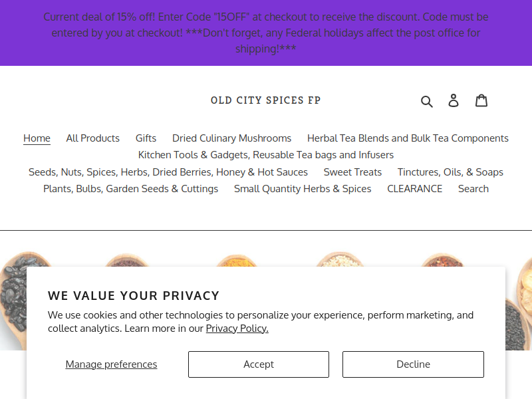
Task: Accept cookies in the privacy banner
Action: (x=259, y=364)
